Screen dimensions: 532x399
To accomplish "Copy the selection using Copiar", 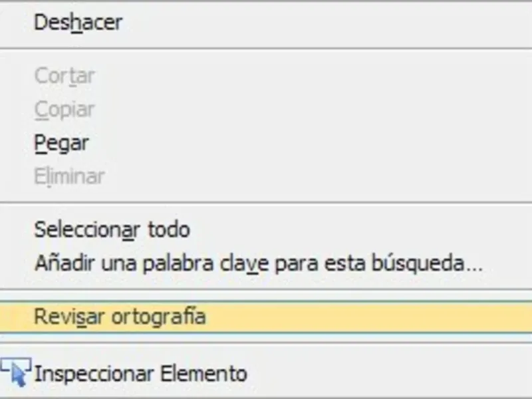I will (x=266, y=110).
